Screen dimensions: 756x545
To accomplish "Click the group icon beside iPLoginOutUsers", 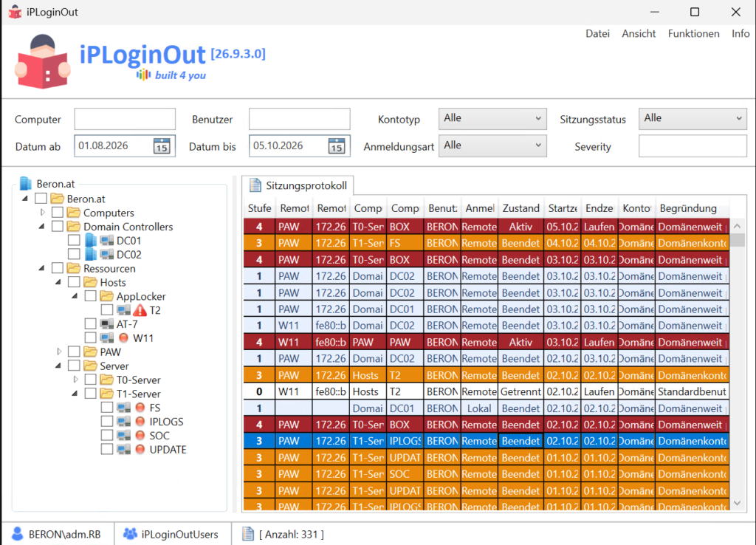I will (130, 533).
